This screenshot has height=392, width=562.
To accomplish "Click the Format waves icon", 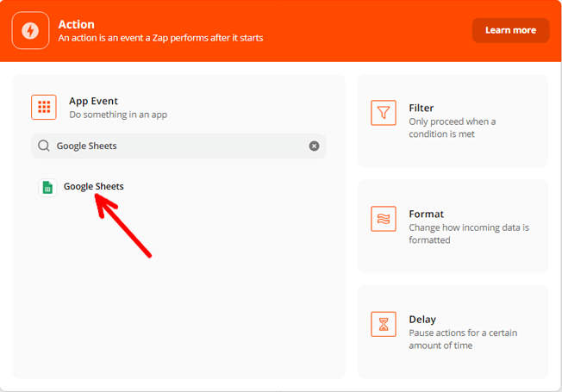I will tap(384, 219).
